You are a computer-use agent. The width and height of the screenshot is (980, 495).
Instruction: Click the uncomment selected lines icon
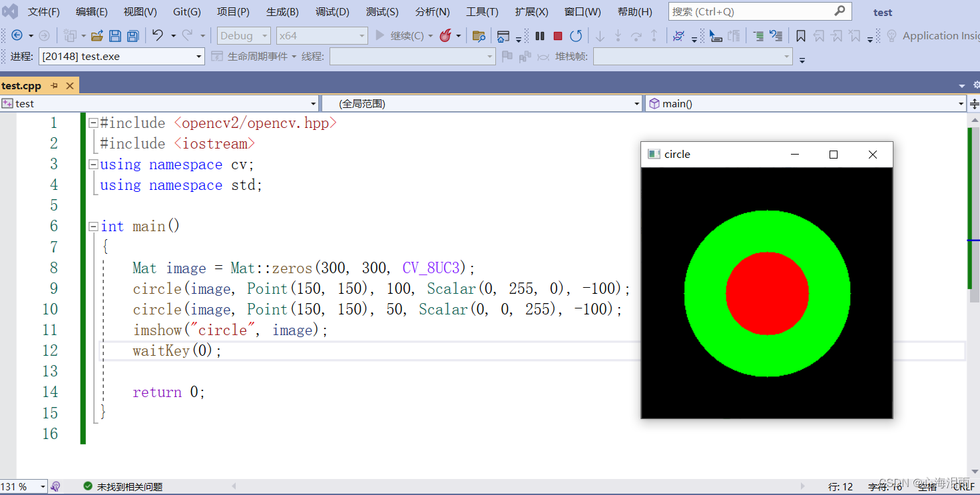tap(776, 36)
